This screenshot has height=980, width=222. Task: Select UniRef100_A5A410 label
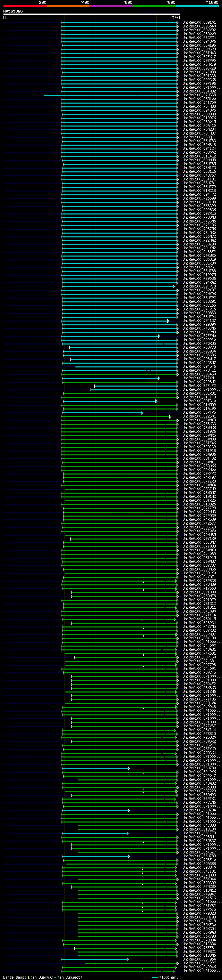tap(199, 125)
